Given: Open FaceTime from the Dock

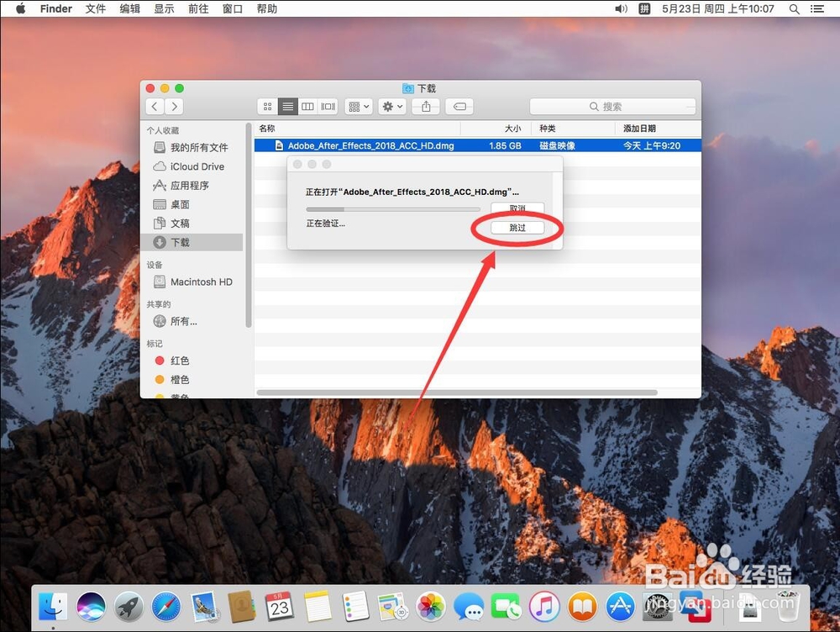Looking at the screenshot, I should 507,607.
